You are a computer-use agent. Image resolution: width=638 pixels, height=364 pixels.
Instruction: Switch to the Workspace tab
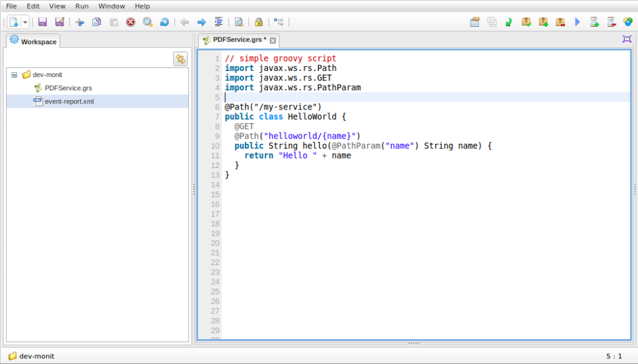[x=33, y=42]
